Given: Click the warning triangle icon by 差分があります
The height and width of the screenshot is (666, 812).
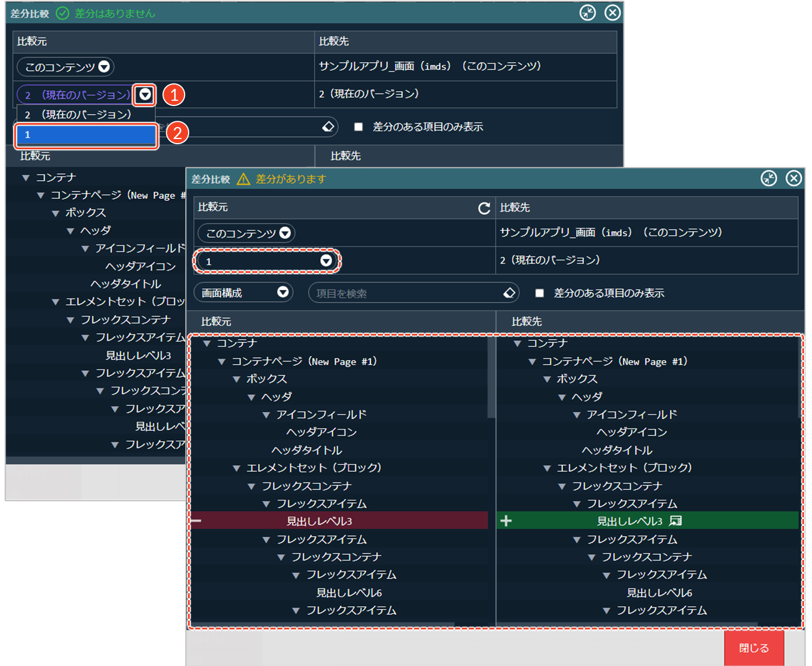Looking at the screenshot, I should (x=243, y=179).
